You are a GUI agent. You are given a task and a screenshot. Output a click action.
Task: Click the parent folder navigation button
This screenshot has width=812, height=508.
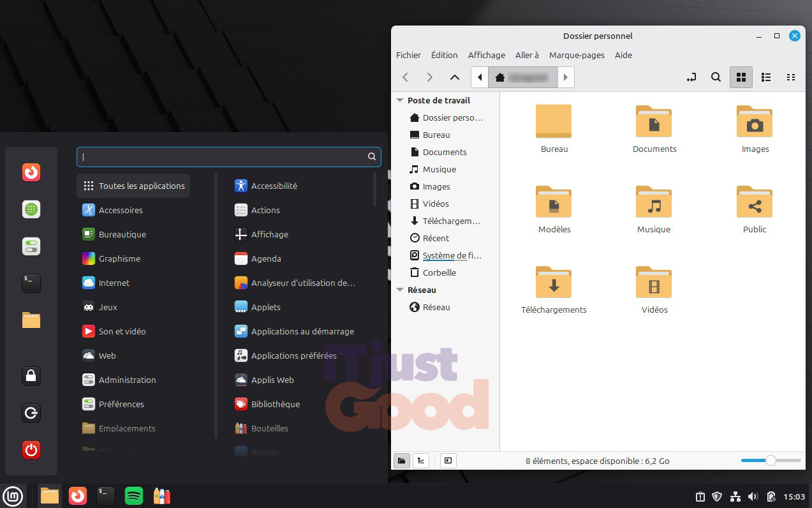454,77
